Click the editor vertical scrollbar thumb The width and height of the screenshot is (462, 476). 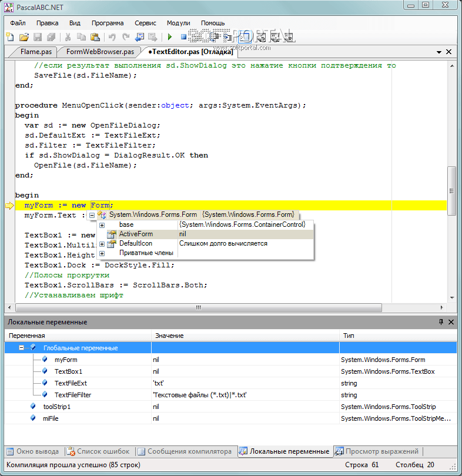pyautogui.click(x=451, y=191)
